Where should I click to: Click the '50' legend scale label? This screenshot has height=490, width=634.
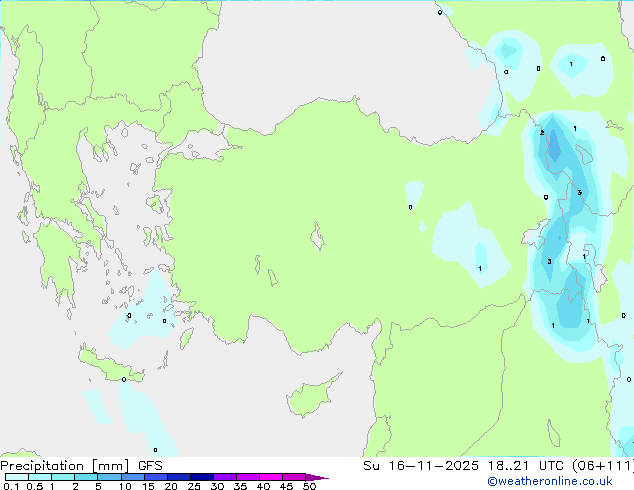[309, 486]
